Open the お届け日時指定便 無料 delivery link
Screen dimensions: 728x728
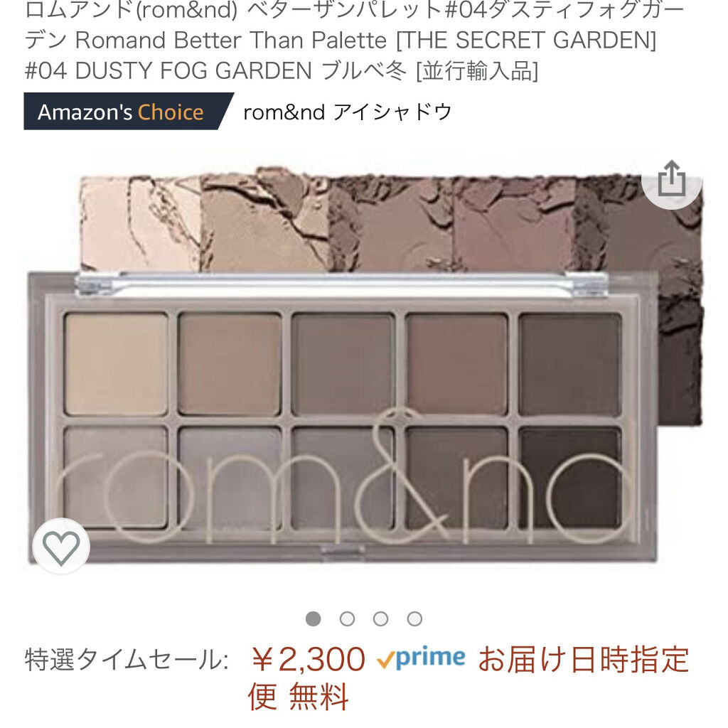[x=469, y=678]
